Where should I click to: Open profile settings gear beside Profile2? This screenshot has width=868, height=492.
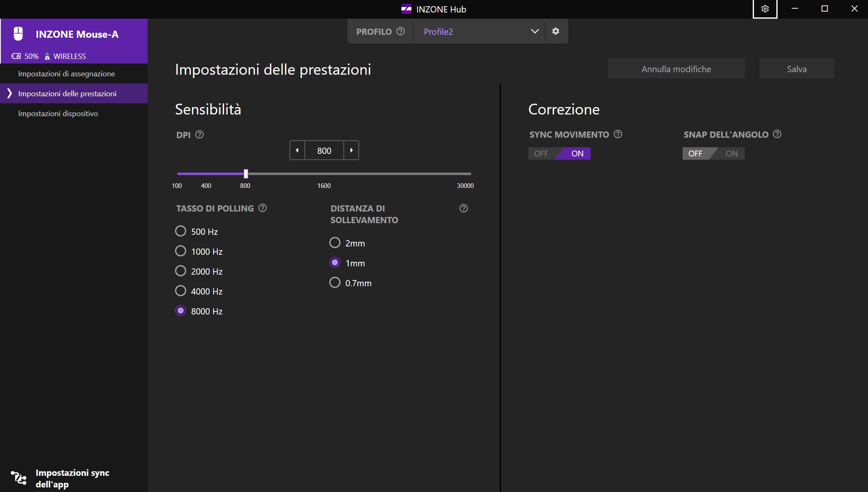(x=556, y=31)
